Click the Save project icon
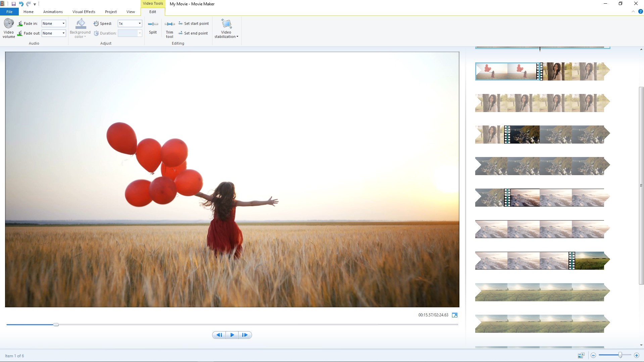The height and width of the screenshot is (362, 644). coord(14,4)
